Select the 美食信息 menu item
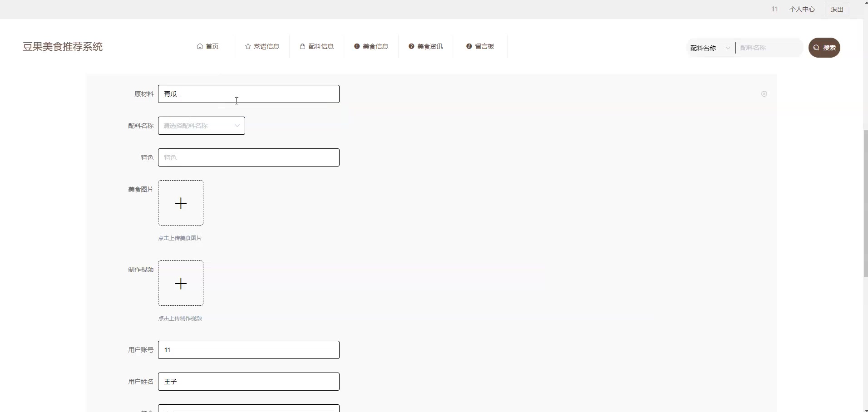This screenshot has height=412, width=868. tap(371, 46)
